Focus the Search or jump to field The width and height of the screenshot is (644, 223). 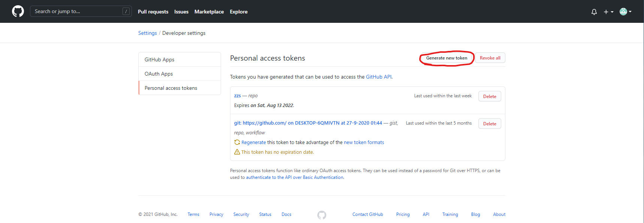click(81, 11)
